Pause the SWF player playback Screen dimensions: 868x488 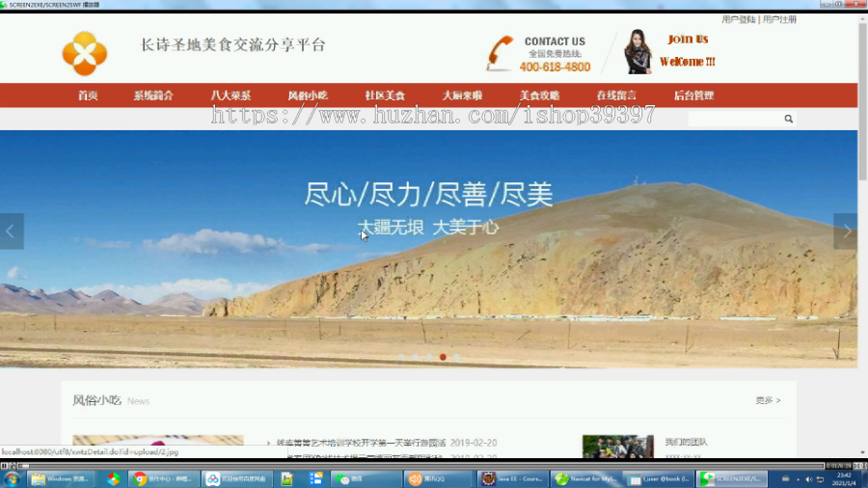click(5, 466)
